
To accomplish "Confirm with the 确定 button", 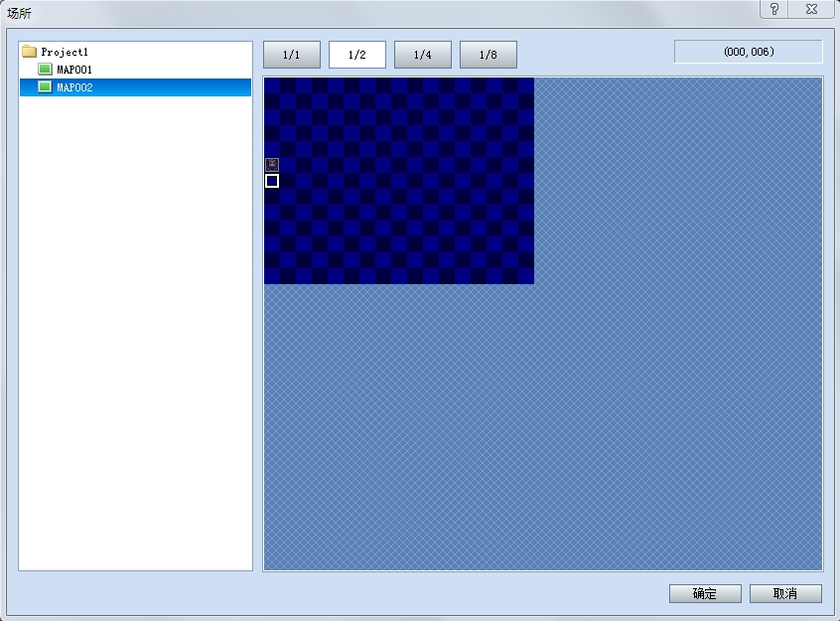I will click(705, 593).
